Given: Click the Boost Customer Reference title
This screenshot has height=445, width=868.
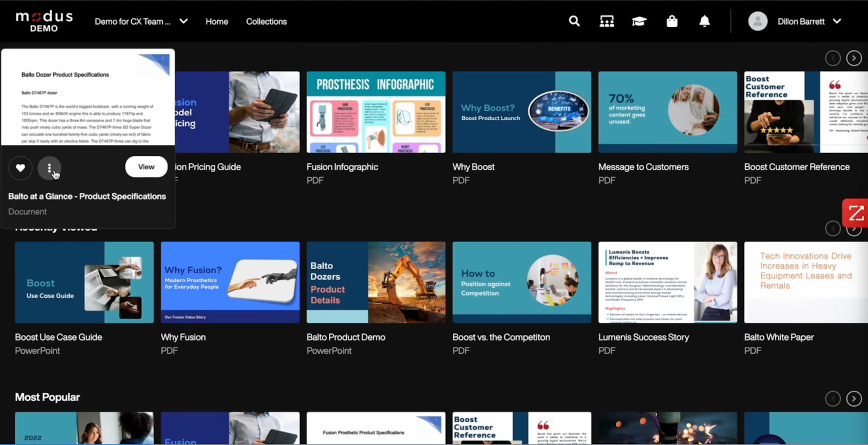Looking at the screenshot, I should 797,167.
